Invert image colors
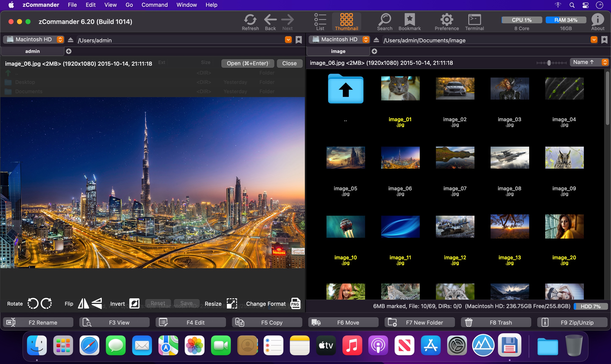 pos(134,304)
